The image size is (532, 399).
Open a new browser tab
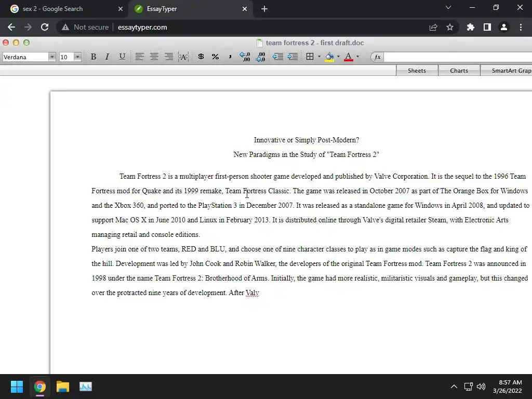click(x=264, y=9)
